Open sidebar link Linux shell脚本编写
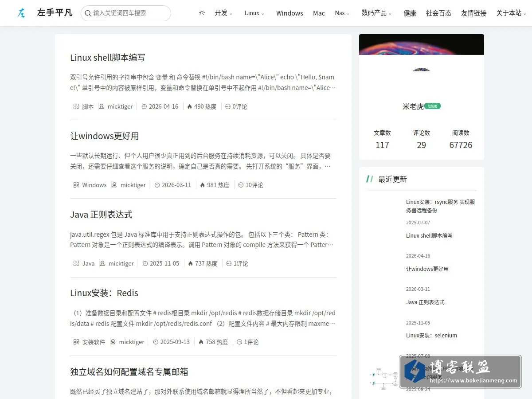This screenshot has height=399, width=532. (429, 236)
